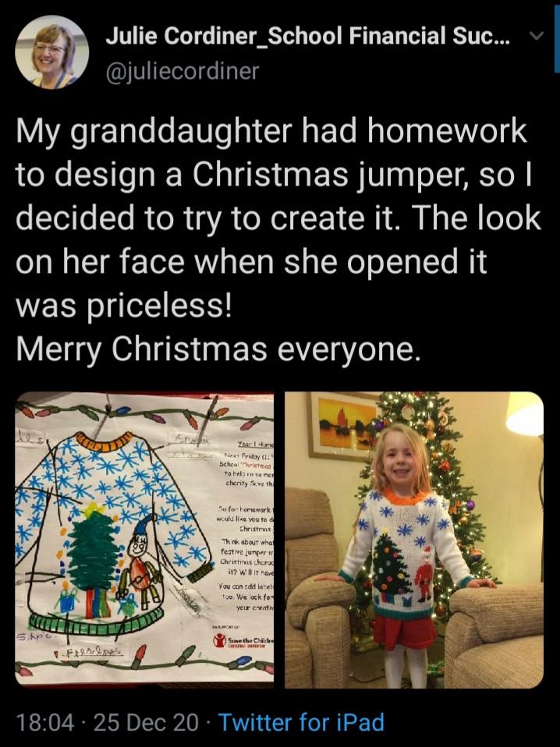
Task: Click the Twitter for iPad source link
Action: (301, 722)
